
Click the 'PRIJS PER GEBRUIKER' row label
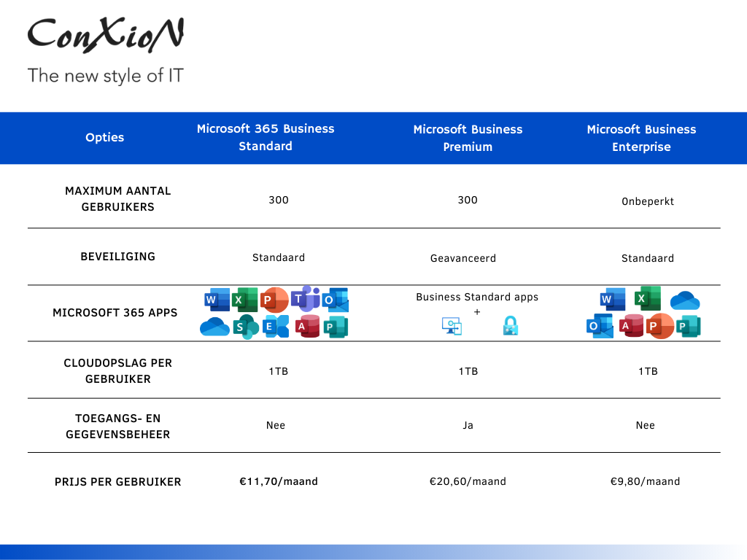point(117,482)
